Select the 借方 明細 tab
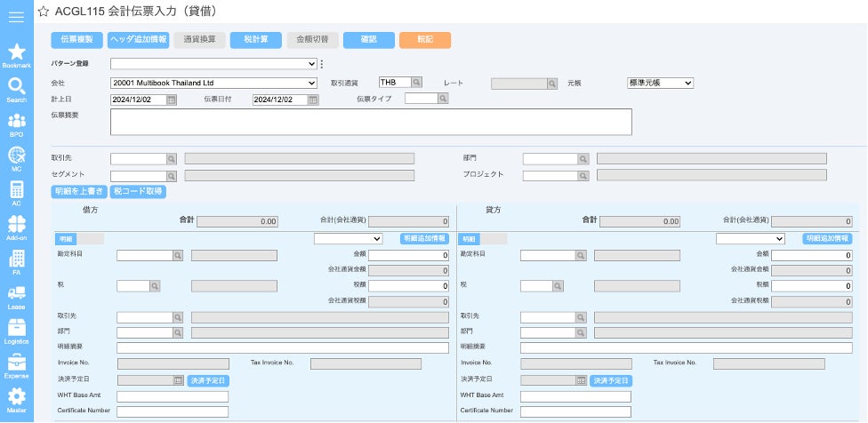Viewport: 868px width, 423px height. [67, 239]
